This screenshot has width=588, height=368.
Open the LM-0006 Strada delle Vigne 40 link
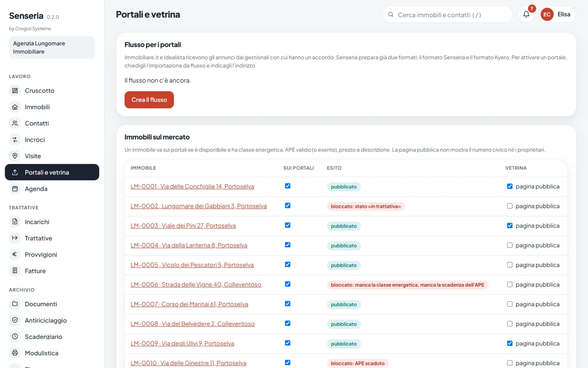[x=196, y=284]
